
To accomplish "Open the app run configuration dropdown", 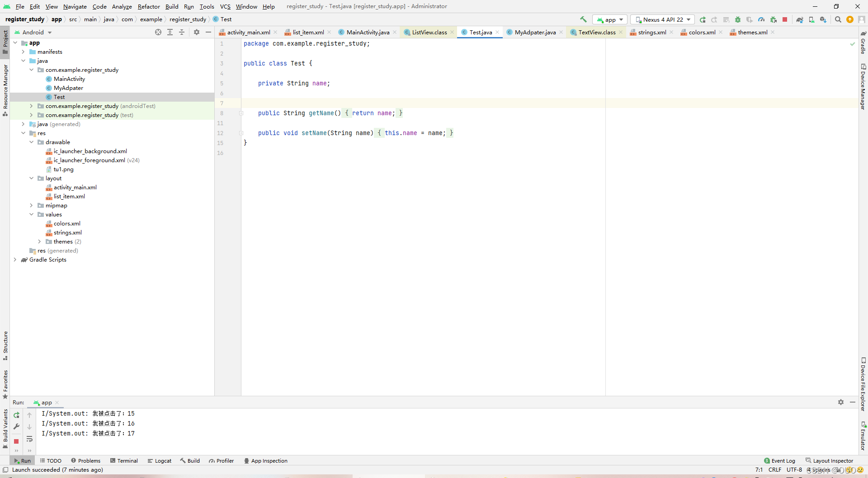I will click(610, 19).
